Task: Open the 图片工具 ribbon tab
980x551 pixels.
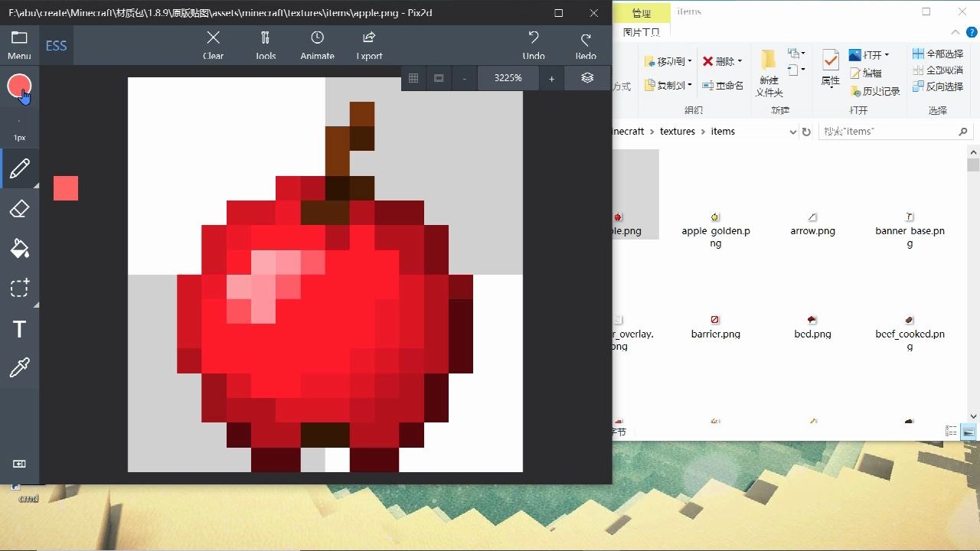Action: pyautogui.click(x=642, y=32)
